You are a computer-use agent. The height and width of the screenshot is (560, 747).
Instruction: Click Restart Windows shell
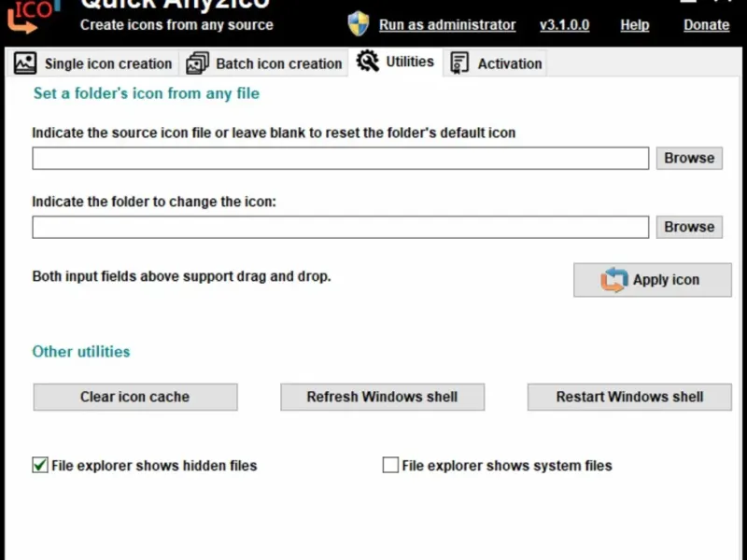coord(629,397)
